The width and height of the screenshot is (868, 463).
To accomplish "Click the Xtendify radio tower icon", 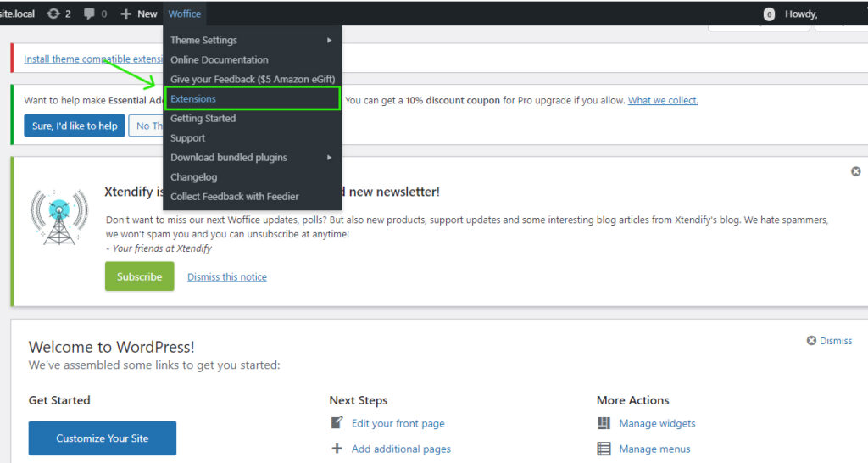I will click(x=58, y=216).
